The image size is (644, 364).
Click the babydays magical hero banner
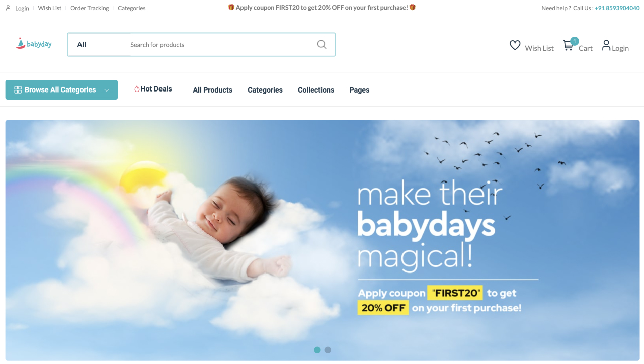click(323, 240)
